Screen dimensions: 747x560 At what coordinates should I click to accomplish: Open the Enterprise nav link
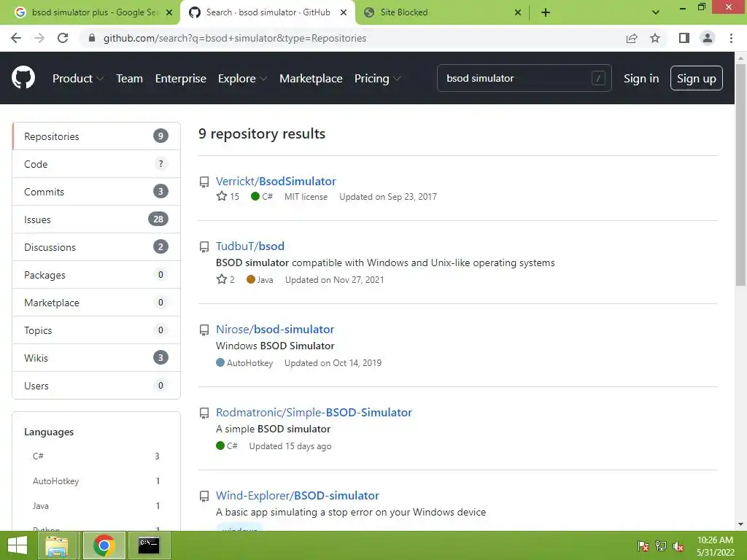[181, 79]
